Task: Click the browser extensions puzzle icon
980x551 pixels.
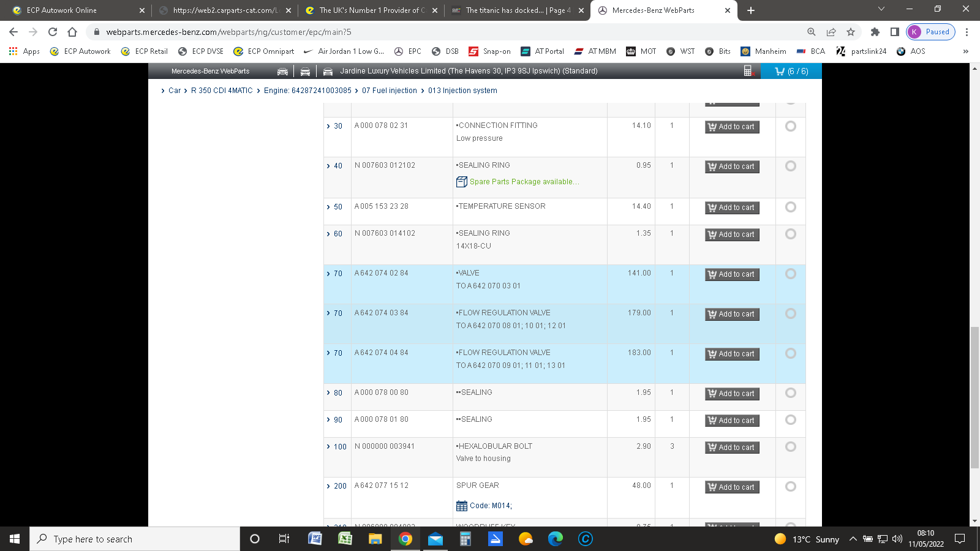Action: [875, 32]
